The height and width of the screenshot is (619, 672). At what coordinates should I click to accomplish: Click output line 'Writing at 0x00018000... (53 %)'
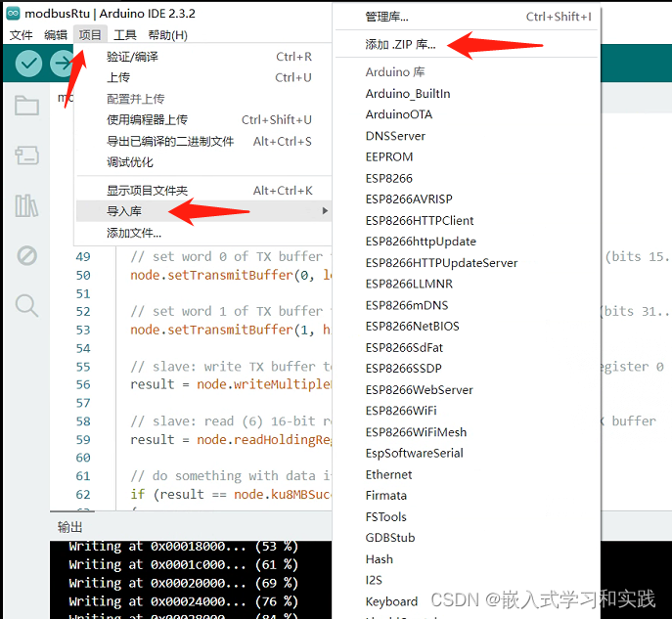(184, 547)
